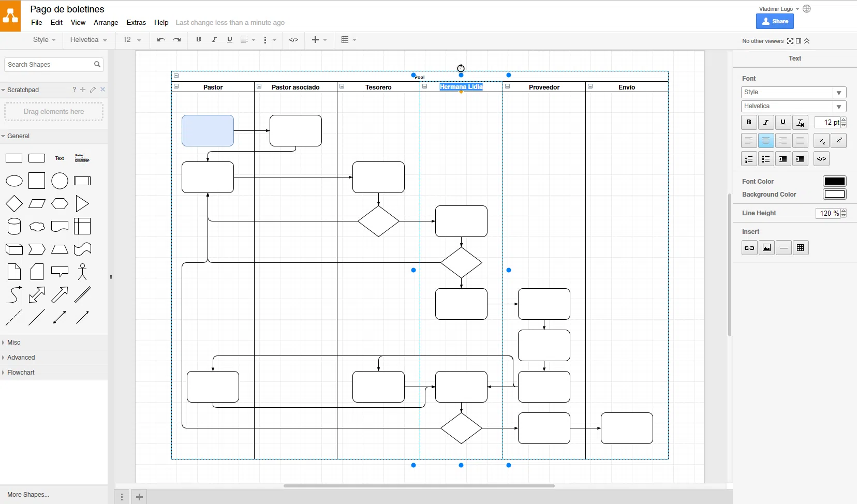Toggle italic in the Font panel

[766, 123]
